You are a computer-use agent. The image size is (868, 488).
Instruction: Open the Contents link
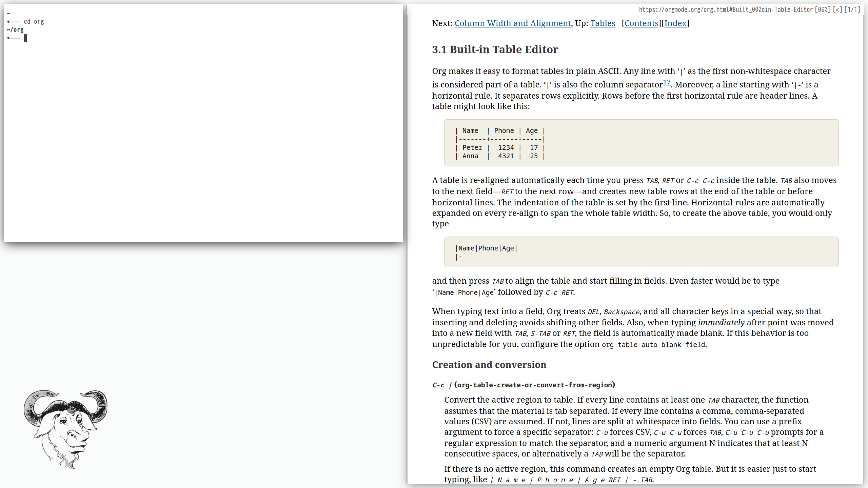coord(642,23)
